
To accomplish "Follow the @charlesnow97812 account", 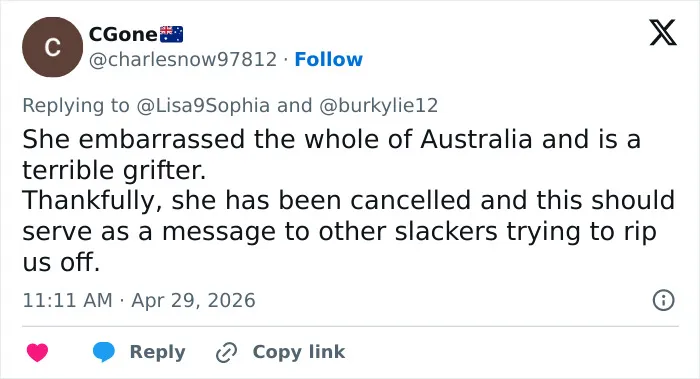I will (x=329, y=59).
